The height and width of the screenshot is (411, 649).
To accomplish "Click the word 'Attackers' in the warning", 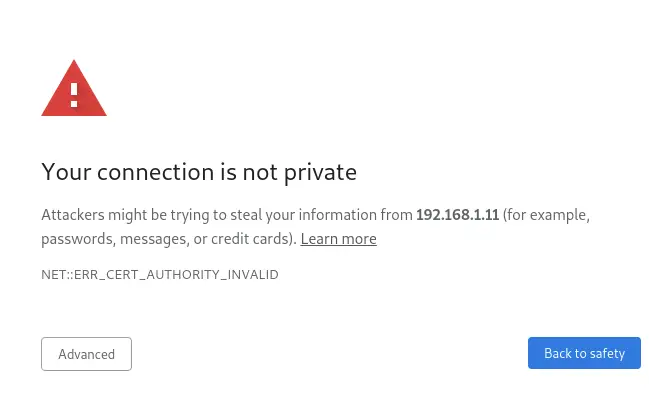I will [x=73, y=215].
